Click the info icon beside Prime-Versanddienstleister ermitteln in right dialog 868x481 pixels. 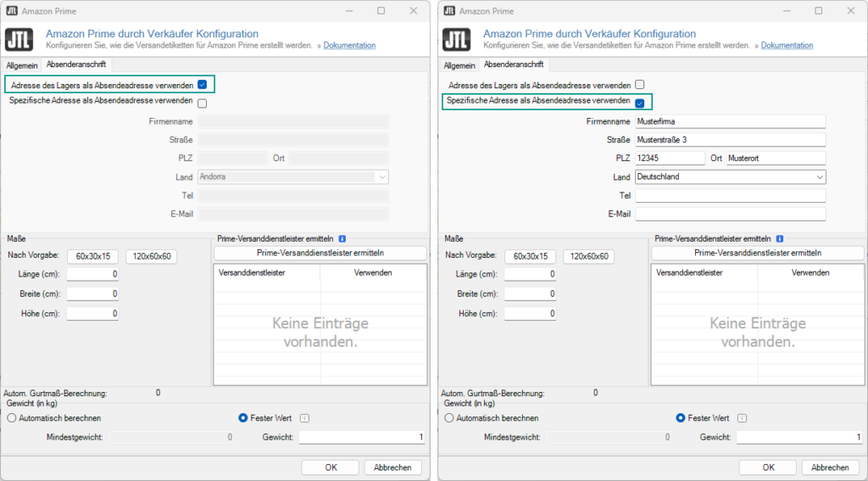click(x=779, y=239)
